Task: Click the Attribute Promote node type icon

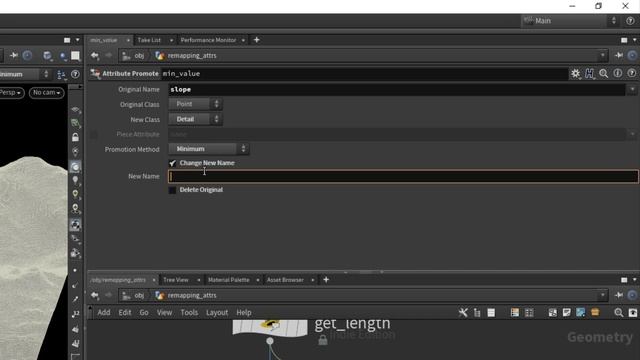Action: pos(96,73)
